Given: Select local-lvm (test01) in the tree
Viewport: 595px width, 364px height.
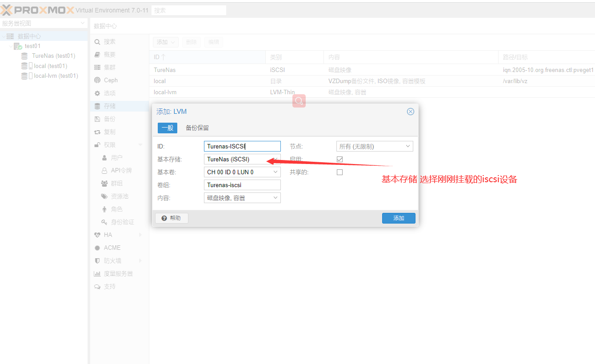Looking at the screenshot, I should (56, 76).
